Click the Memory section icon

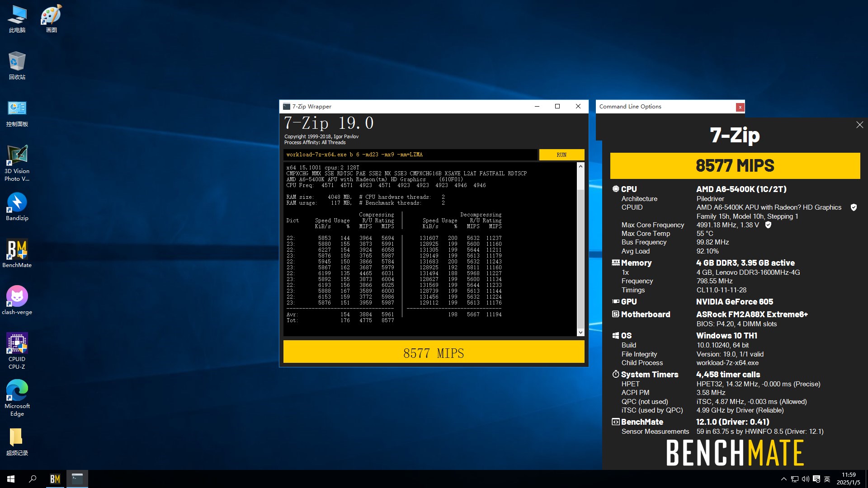616,263
